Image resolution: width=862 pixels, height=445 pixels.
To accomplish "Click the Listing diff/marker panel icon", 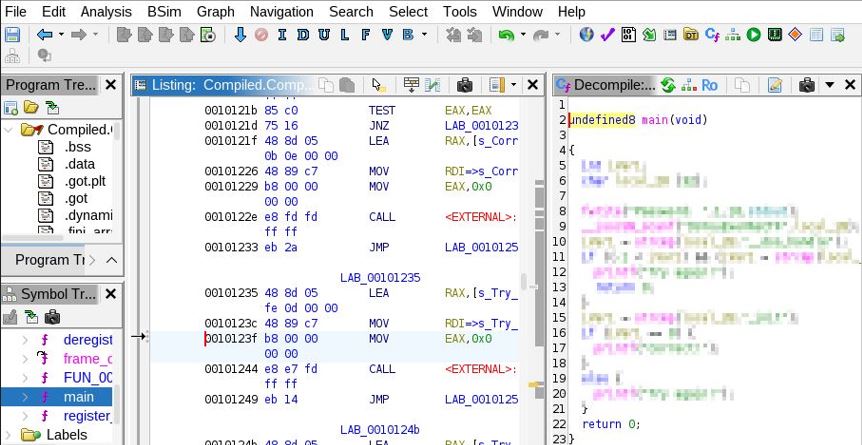I will click(434, 85).
